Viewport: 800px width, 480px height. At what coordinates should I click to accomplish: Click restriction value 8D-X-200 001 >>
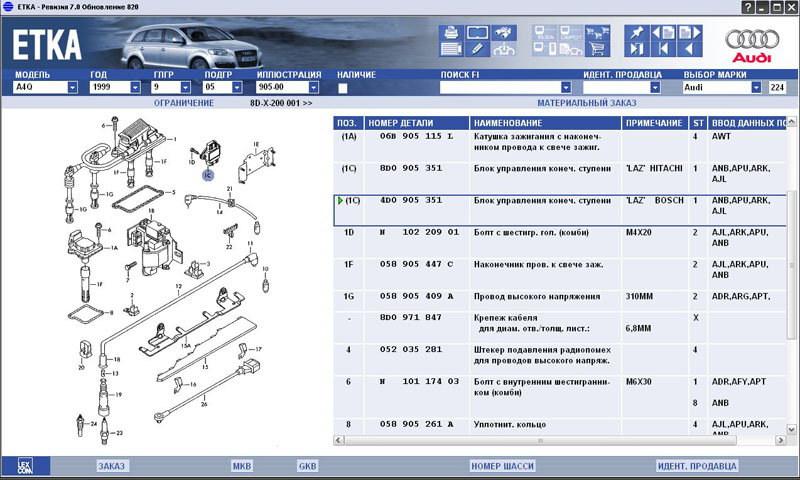coord(281,103)
